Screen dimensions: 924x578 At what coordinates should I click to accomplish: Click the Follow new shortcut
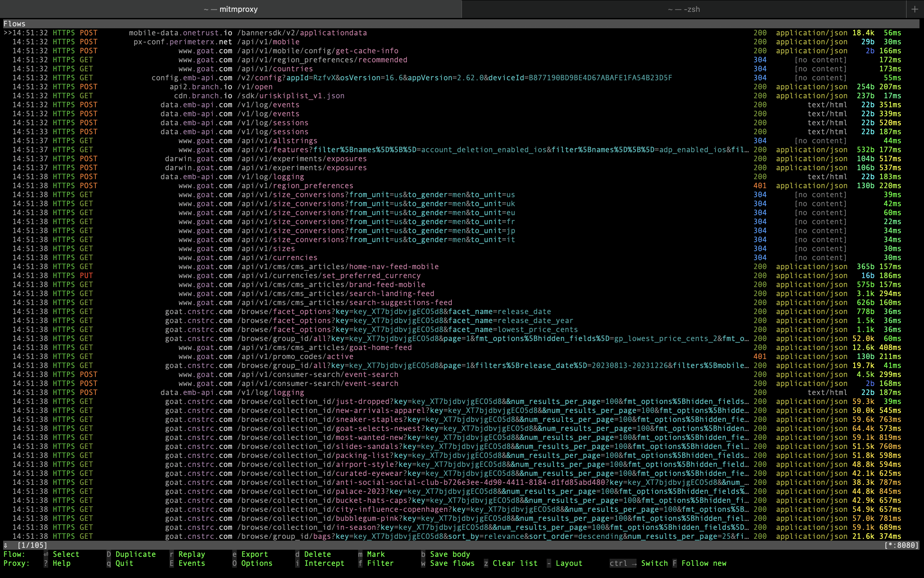coord(699,563)
